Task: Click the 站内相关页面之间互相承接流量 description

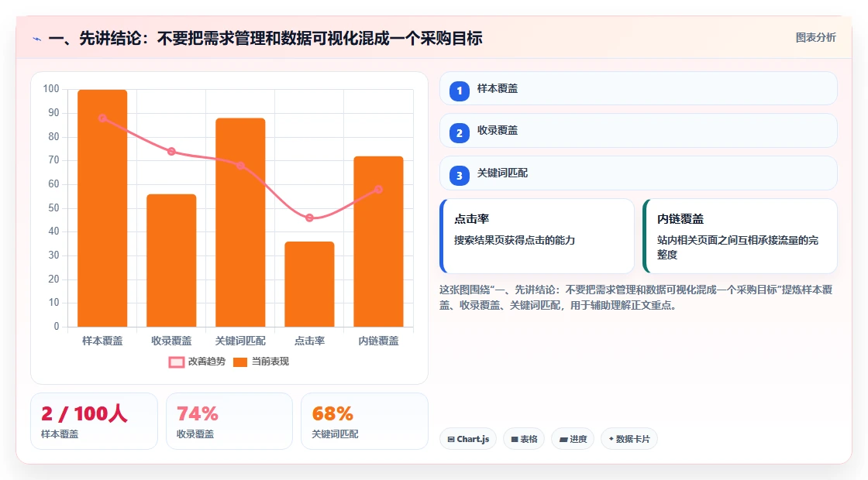Action: [x=738, y=248]
